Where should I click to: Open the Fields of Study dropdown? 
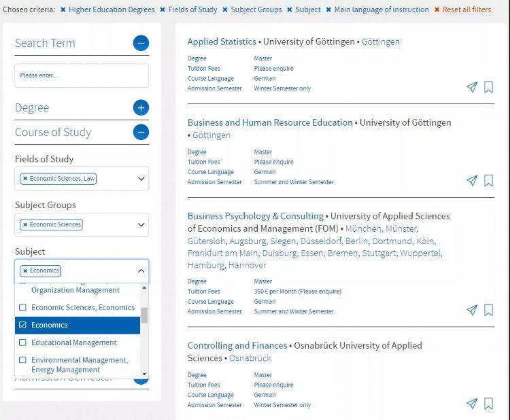[x=141, y=179]
